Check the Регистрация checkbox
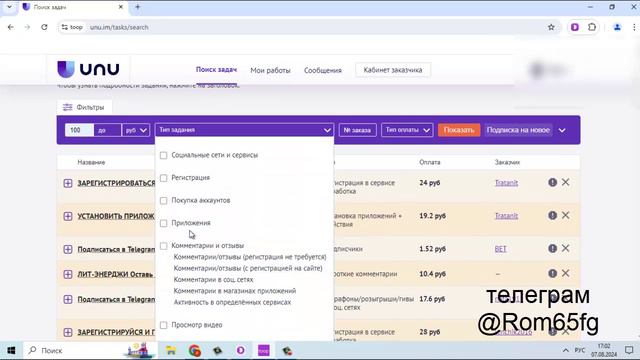This screenshot has width=640, height=360. pyautogui.click(x=163, y=178)
